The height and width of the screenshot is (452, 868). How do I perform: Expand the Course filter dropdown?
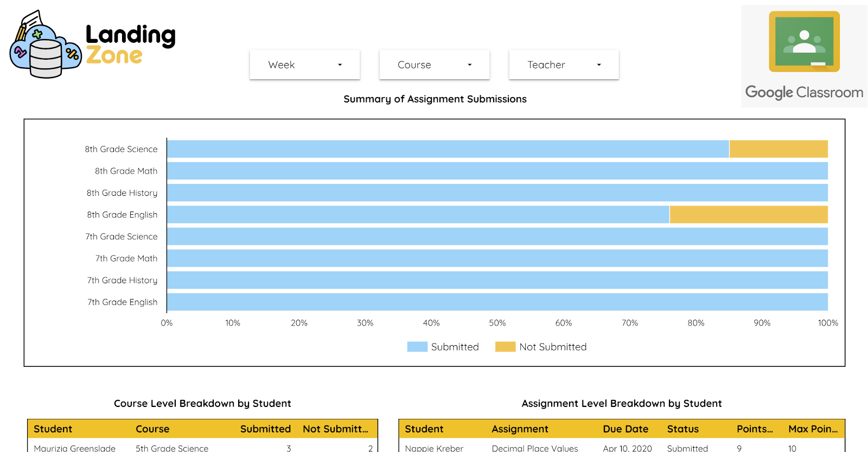(434, 65)
